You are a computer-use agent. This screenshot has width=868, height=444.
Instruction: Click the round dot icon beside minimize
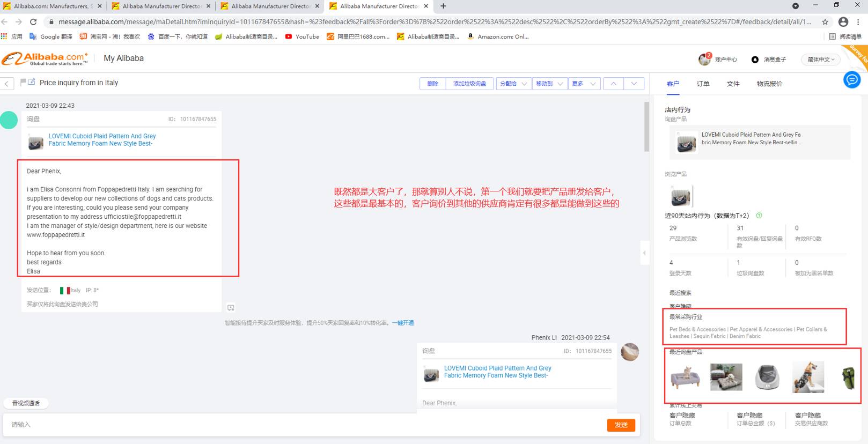click(x=796, y=6)
